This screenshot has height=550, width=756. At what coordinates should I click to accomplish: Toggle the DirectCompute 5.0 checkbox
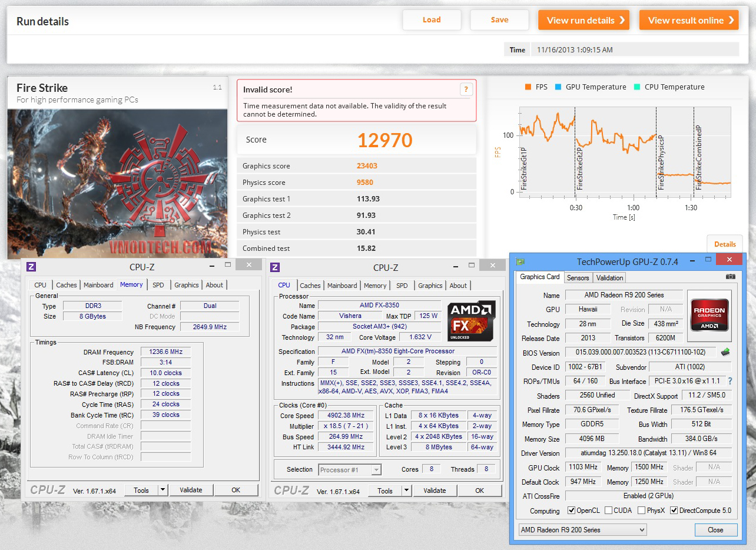click(x=674, y=511)
